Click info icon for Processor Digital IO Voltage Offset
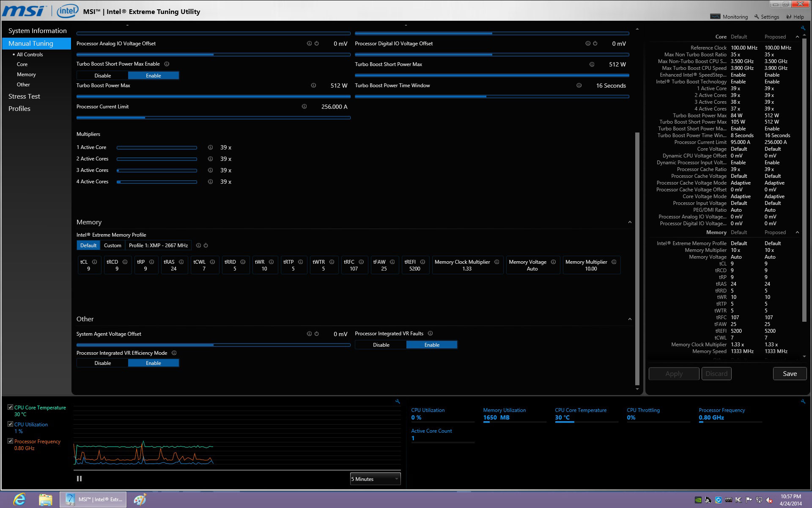 tap(588, 44)
